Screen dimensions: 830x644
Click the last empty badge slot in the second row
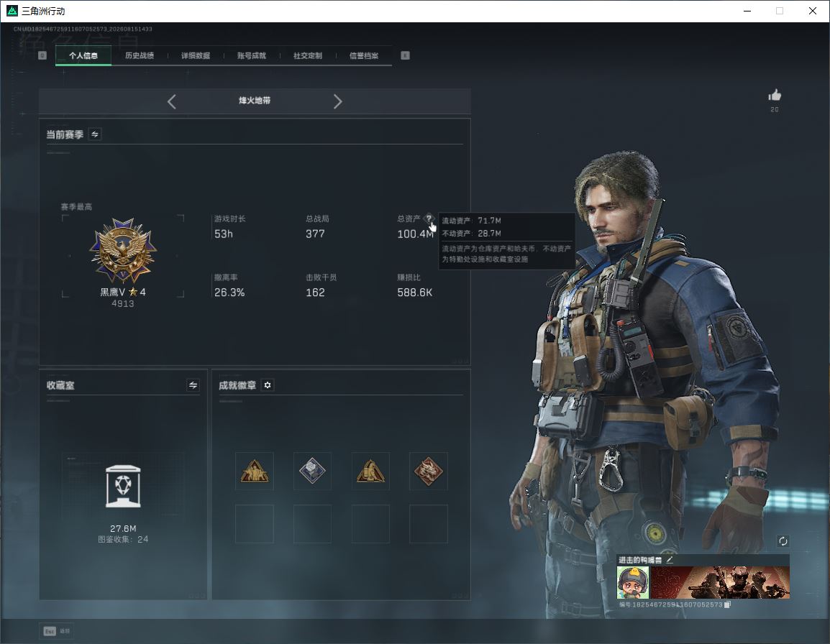(x=429, y=524)
